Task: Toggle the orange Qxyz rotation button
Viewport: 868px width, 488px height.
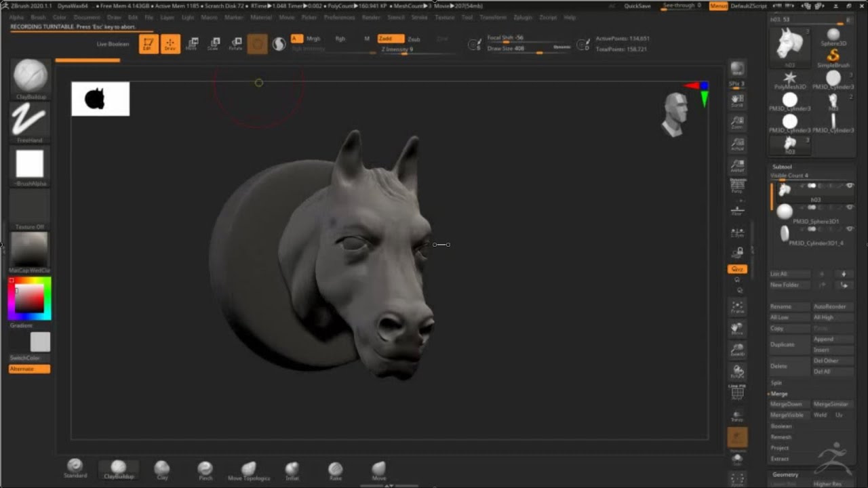Action: click(x=737, y=269)
